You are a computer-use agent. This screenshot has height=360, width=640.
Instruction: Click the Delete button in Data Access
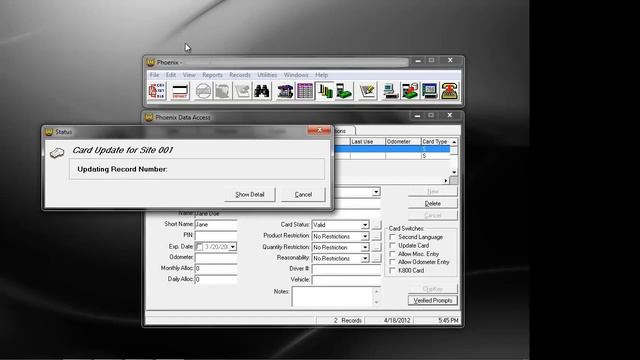coord(433,203)
